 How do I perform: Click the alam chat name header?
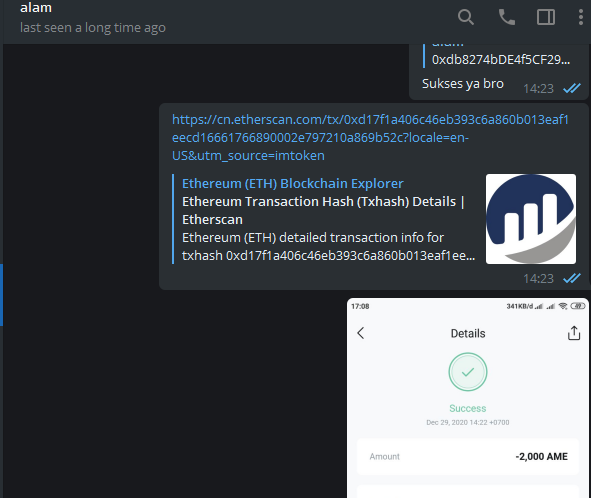(x=36, y=8)
